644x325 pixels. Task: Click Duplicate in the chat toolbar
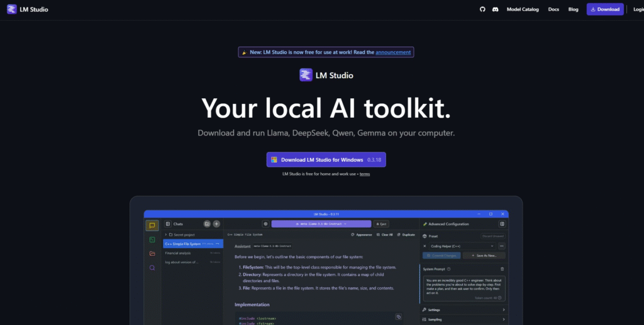point(406,234)
